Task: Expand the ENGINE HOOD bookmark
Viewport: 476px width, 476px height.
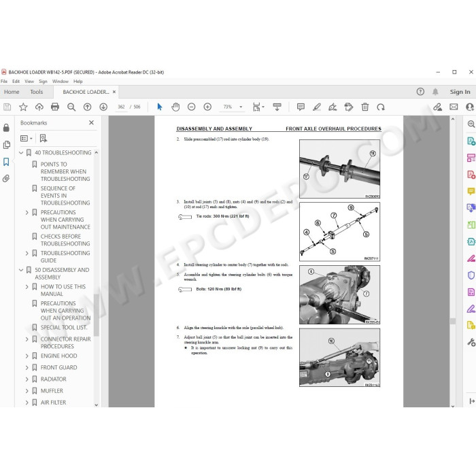Action: (27, 356)
